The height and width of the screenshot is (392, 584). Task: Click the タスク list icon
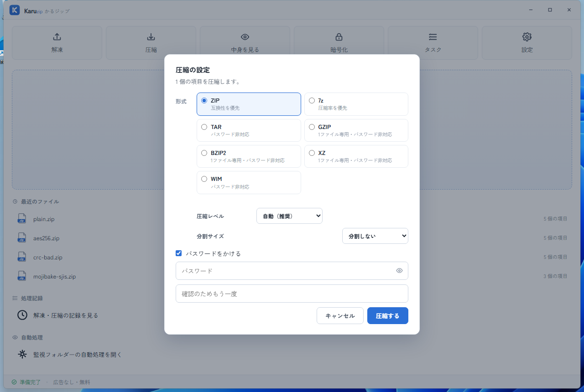pos(433,37)
